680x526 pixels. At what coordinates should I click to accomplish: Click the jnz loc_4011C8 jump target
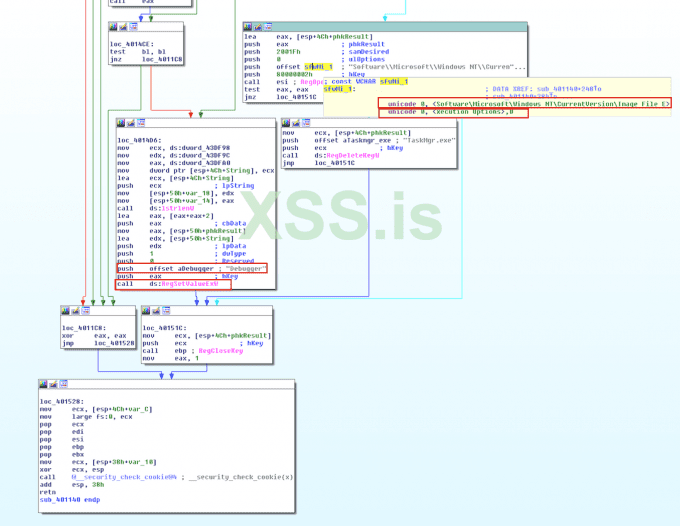162,59
